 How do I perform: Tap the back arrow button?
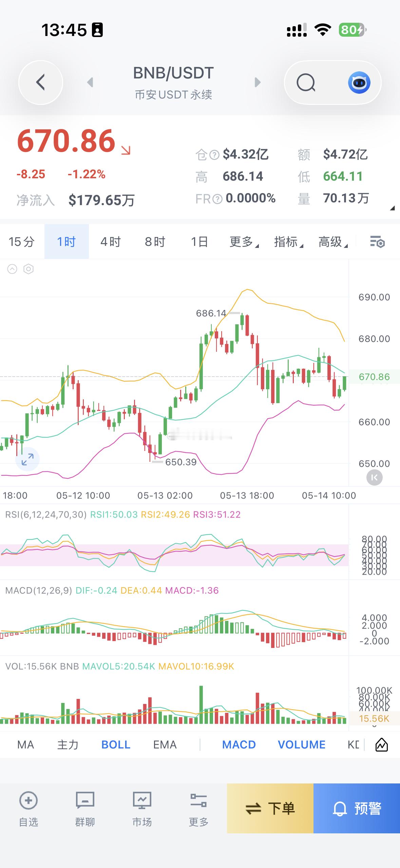41,83
